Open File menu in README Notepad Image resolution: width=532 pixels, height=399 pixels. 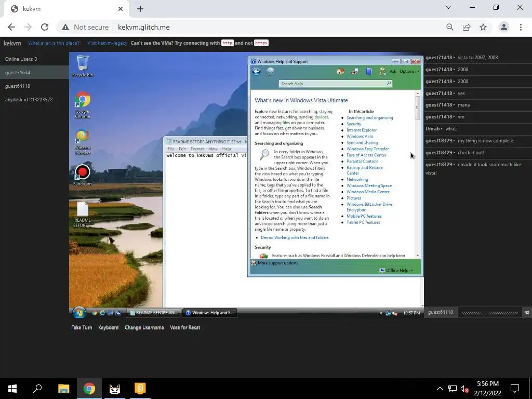pos(171,149)
